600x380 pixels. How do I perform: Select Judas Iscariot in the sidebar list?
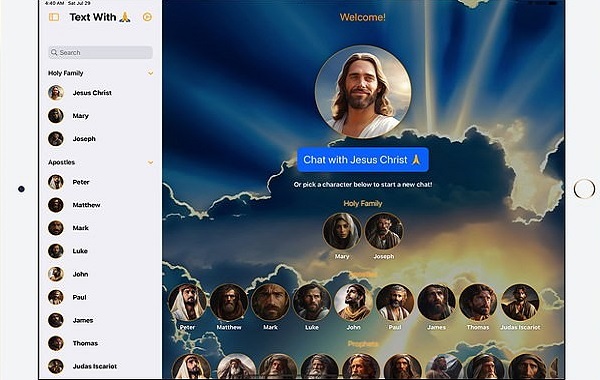[x=100, y=366]
